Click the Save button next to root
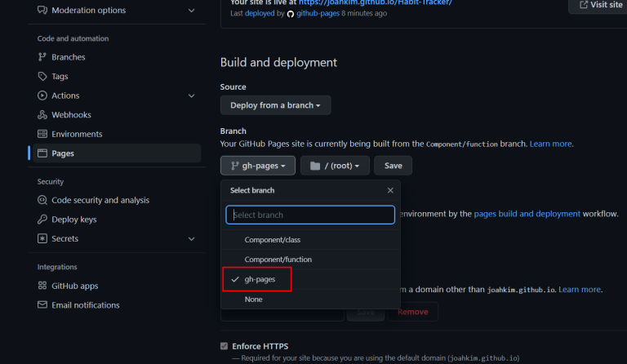 pos(393,166)
